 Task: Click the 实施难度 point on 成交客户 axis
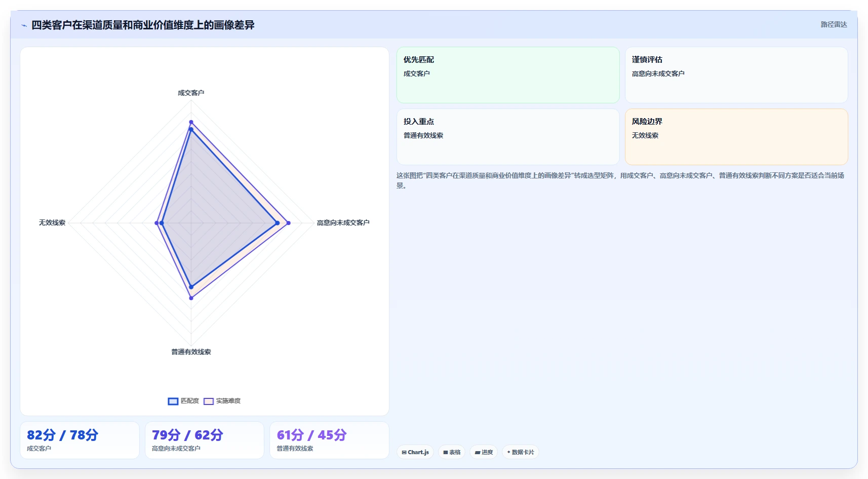[191, 122]
